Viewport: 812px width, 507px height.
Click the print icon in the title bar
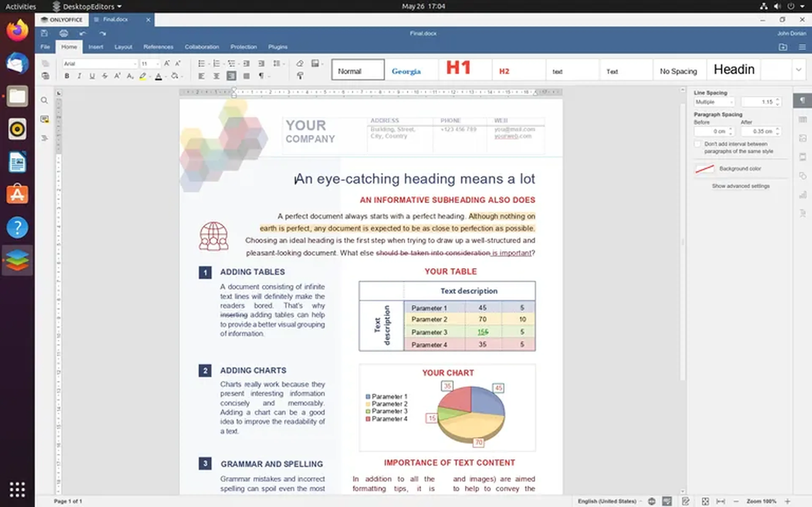pyautogui.click(x=63, y=34)
